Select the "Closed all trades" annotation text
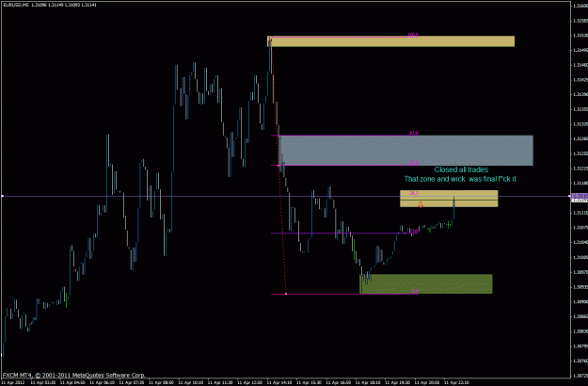Viewport: 588px width, 386px height. coord(461,169)
